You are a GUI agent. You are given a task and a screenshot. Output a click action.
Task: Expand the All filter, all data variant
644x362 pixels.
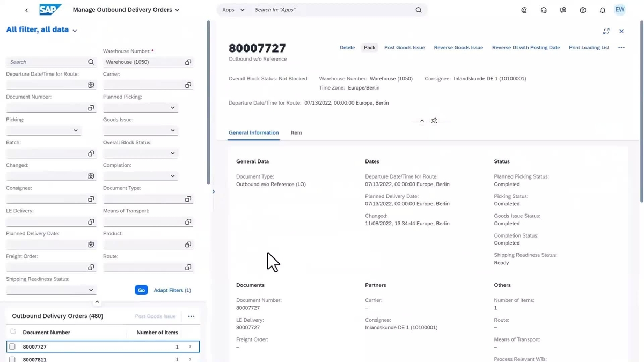[x=75, y=31]
